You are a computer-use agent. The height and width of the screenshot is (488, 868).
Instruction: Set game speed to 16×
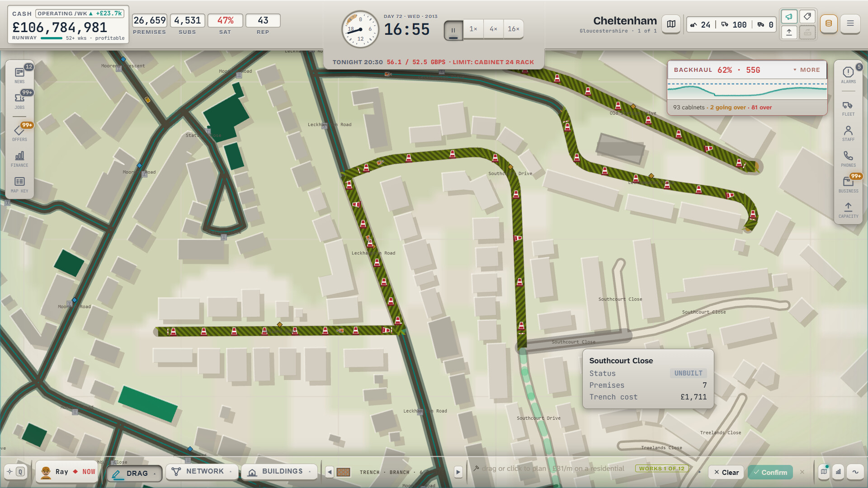pos(513,29)
